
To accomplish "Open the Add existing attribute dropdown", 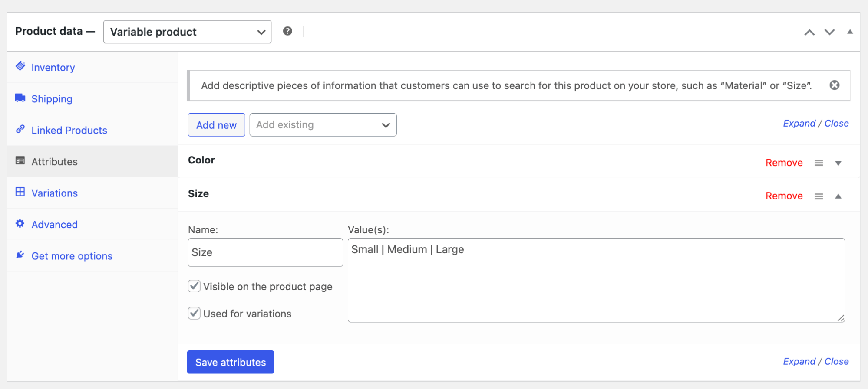I will (x=323, y=125).
